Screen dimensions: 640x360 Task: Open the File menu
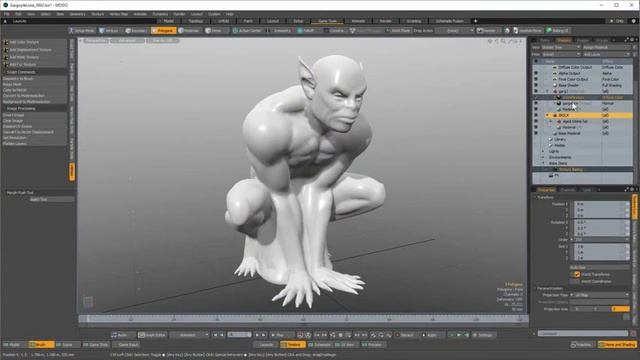click(x=7, y=14)
